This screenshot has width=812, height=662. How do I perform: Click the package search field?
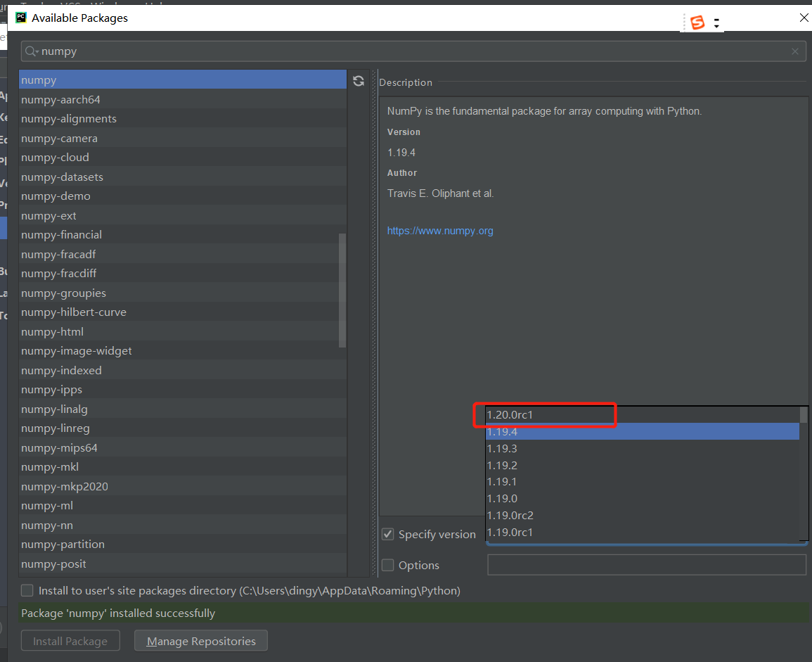point(414,51)
